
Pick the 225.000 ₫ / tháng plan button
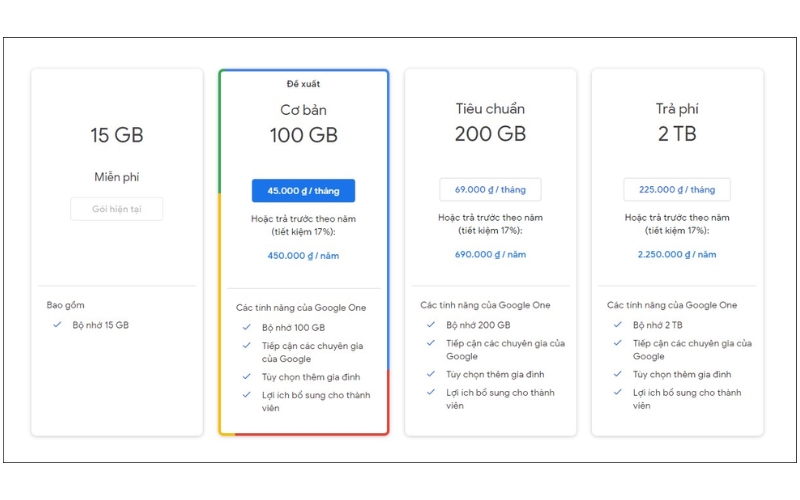pyautogui.click(x=677, y=190)
